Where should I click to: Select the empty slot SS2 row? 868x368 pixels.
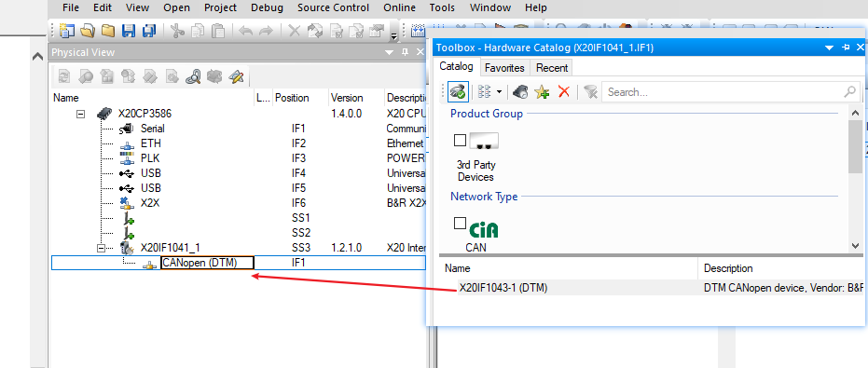pos(238,233)
